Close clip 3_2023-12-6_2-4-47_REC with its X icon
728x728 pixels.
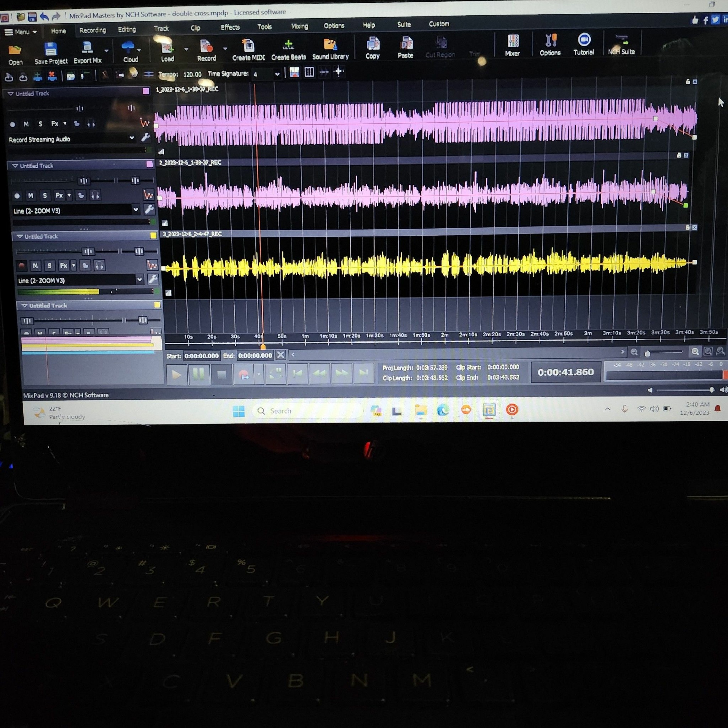tap(695, 227)
